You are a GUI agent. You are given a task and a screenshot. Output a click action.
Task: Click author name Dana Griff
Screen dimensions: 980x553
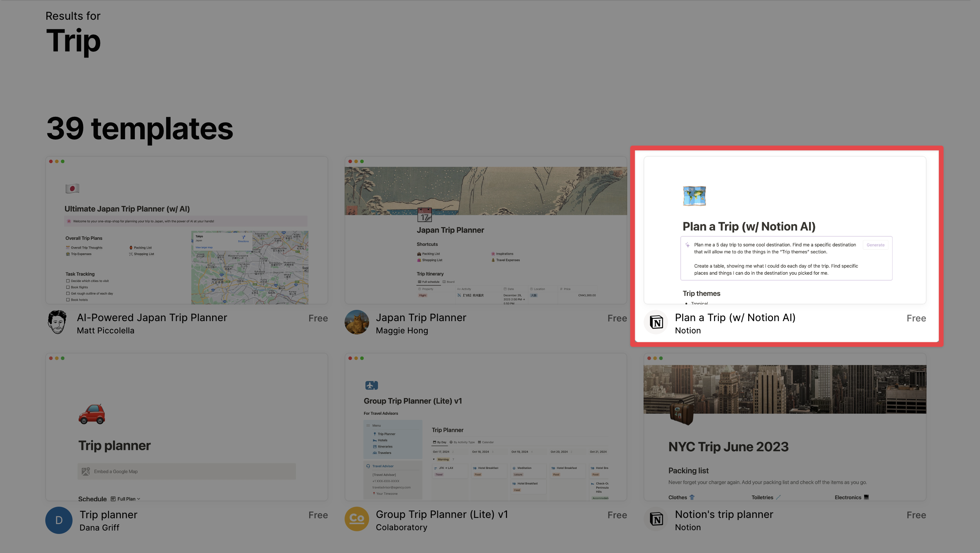(99, 527)
